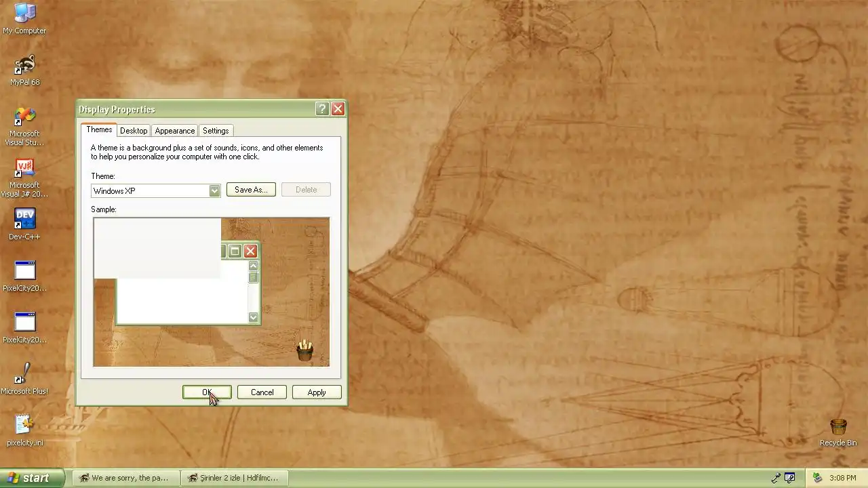868x488 pixels.
Task: Click the microphone icon in the language bar
Action: 776,478
